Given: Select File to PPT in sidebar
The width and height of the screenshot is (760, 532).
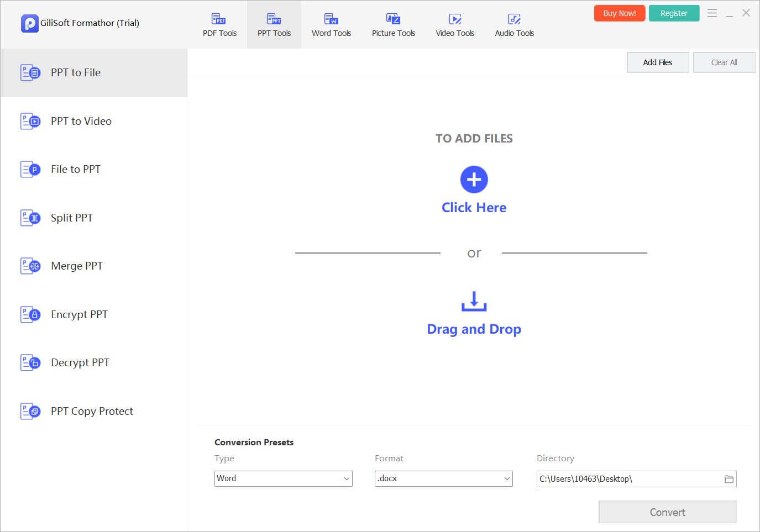Looking at the screenshot, I should click(x=94, y=169).
